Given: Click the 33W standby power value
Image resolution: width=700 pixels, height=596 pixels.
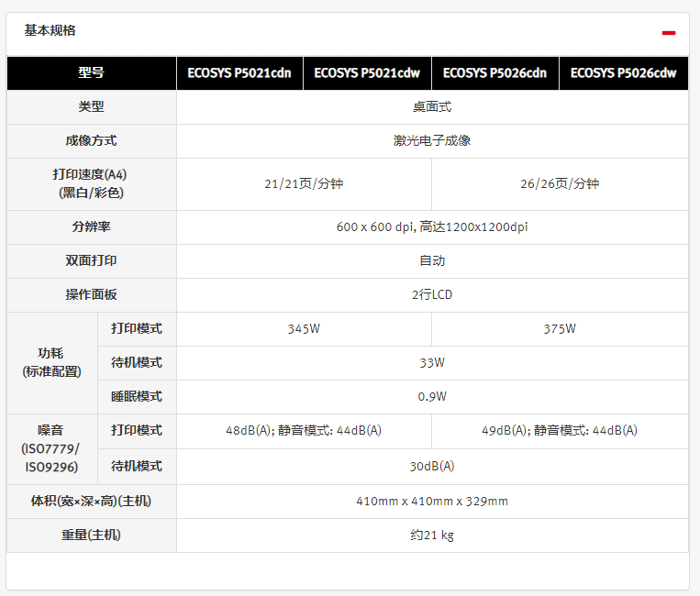Looking at the screenshot, I should [x=432, y=363].
